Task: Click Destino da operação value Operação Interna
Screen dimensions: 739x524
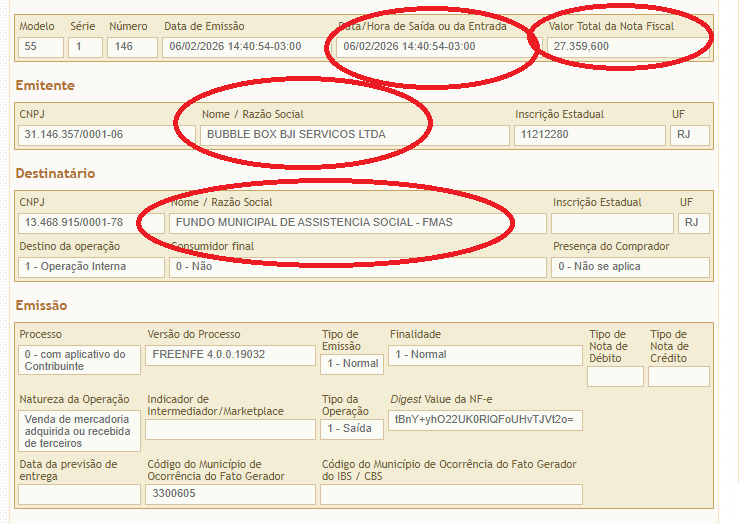Action: pyautogui.click(x=91, y=267)
